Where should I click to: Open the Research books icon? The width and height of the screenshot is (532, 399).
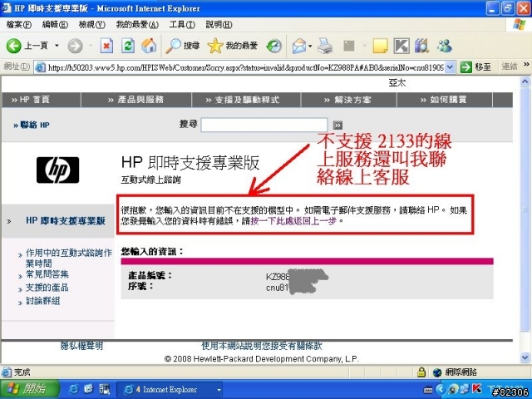tap(422, 46)
